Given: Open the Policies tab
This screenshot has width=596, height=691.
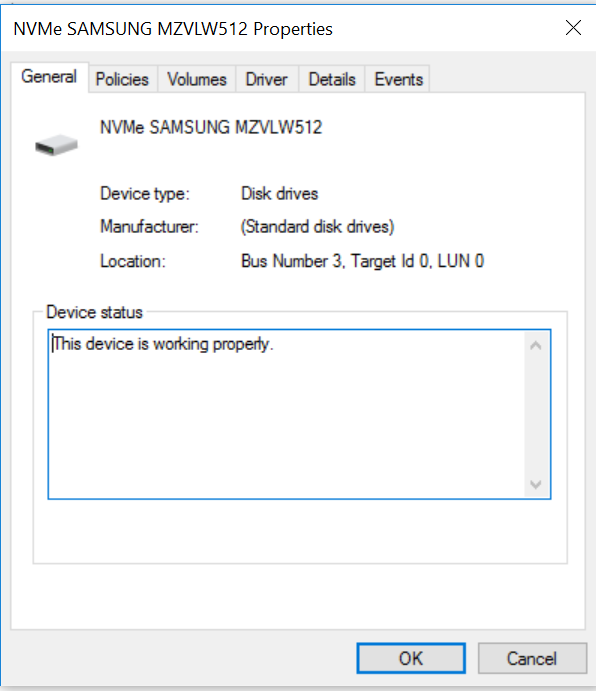Looking at the screenshot, I should click(123, 79).
